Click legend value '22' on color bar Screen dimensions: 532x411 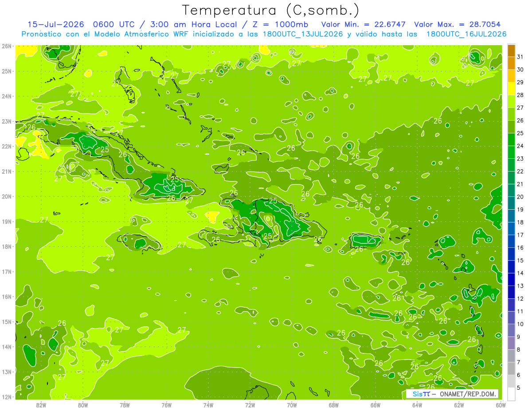pos(520,171)
